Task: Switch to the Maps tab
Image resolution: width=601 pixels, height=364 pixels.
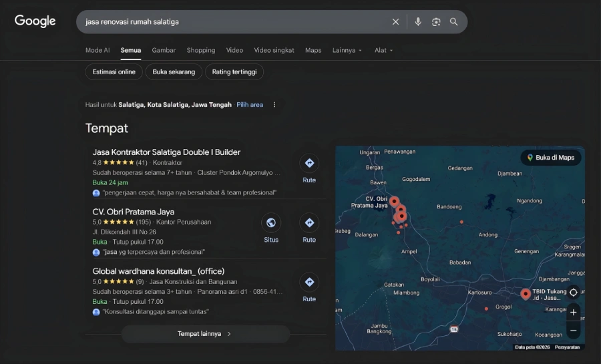Action: tap(313, 50)
